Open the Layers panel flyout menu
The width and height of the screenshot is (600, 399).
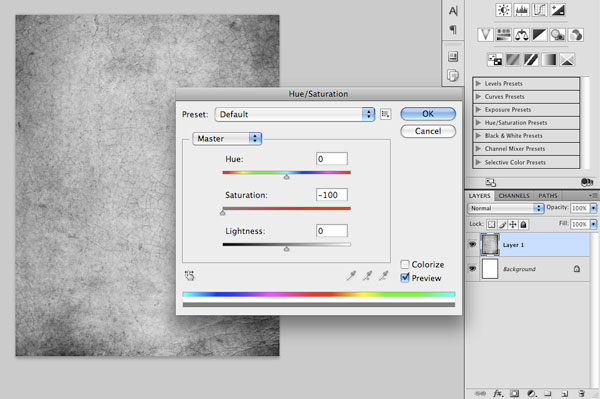click(593, 195)
